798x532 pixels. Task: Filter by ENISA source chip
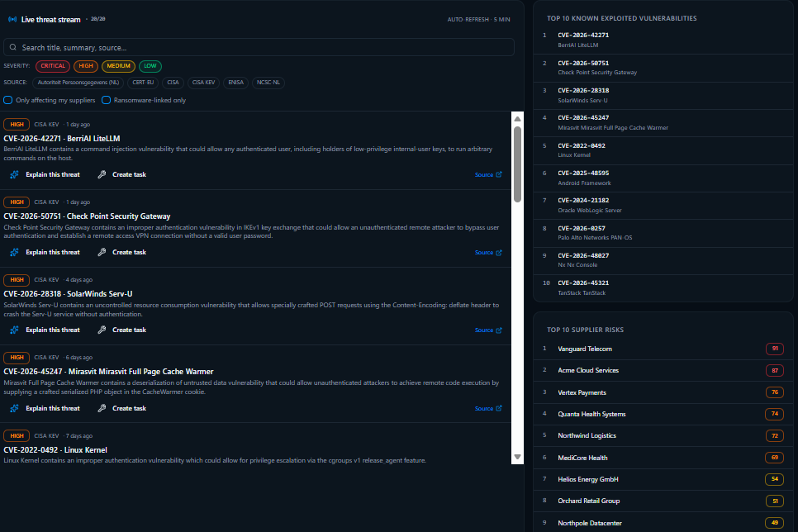coord(235,83)
